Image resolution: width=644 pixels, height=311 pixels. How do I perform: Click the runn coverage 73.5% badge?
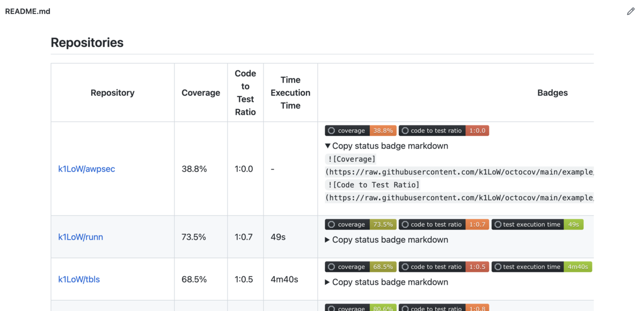coord(361,225)
